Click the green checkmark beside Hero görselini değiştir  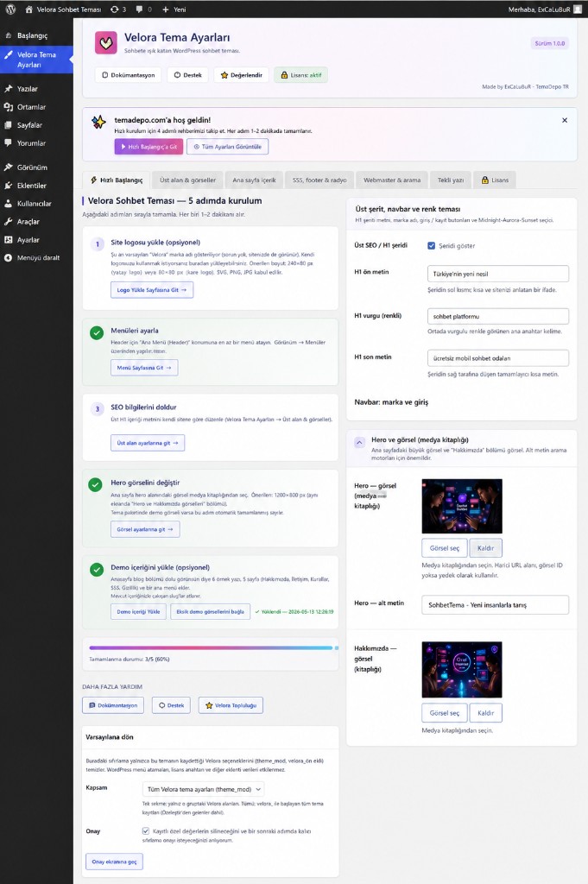(x=96, y=484)
